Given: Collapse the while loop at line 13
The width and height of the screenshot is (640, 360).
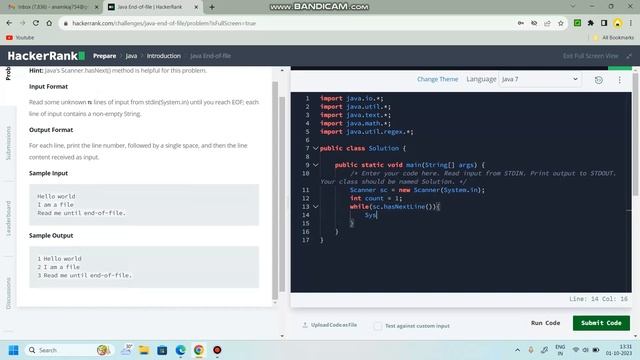Looking at the screenshot, I should [316, 207].
